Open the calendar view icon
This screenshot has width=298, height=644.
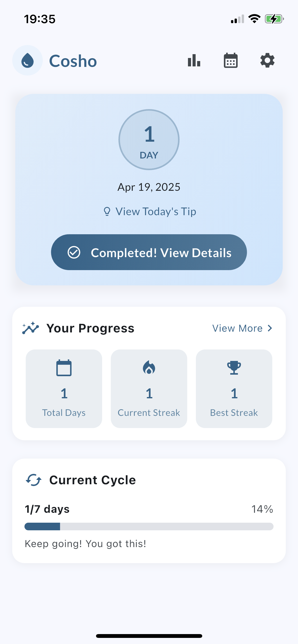tap(231, 61)
